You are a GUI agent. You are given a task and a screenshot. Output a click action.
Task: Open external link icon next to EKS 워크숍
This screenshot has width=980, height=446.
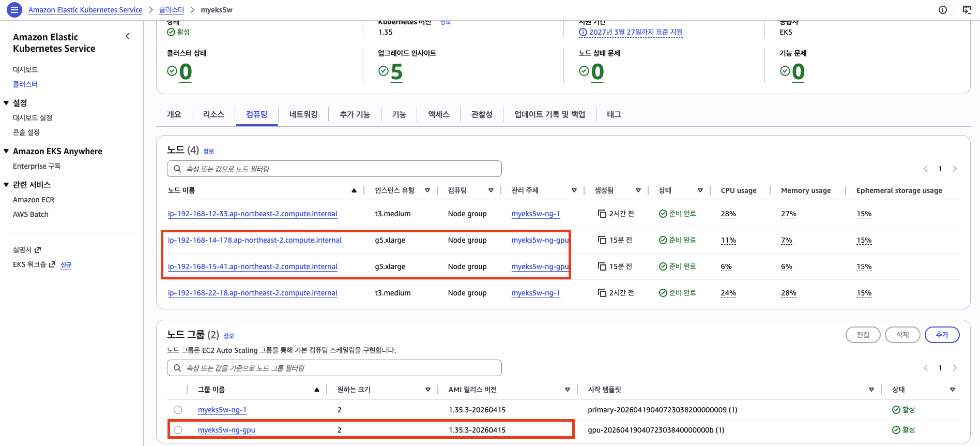click(x=52, y=264)
